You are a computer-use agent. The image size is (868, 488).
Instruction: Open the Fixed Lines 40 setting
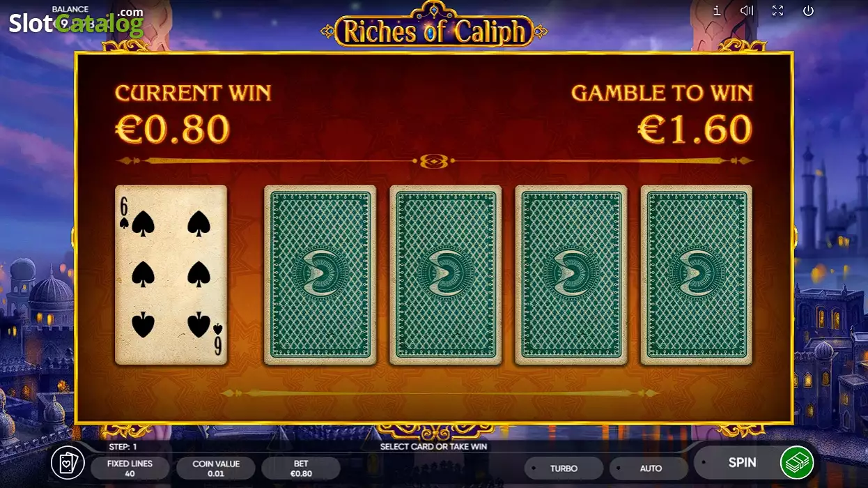[130, 468]
